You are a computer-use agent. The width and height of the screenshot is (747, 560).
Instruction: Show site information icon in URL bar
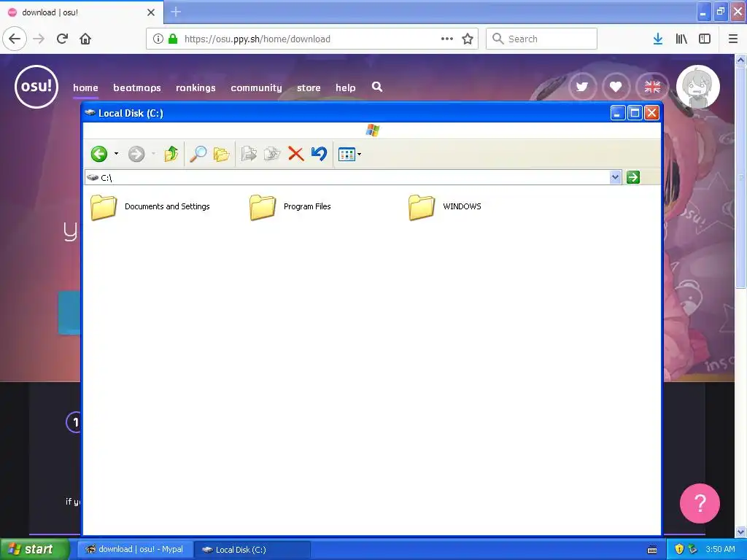[158, 39]
